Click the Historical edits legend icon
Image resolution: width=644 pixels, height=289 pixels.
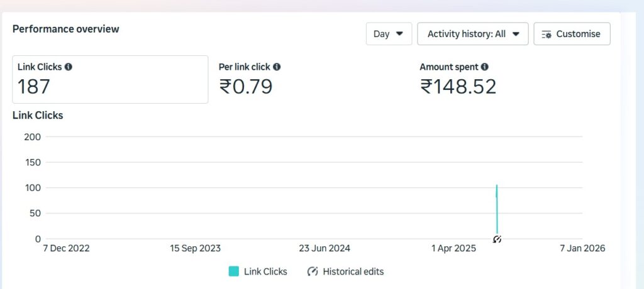[313, 271]
